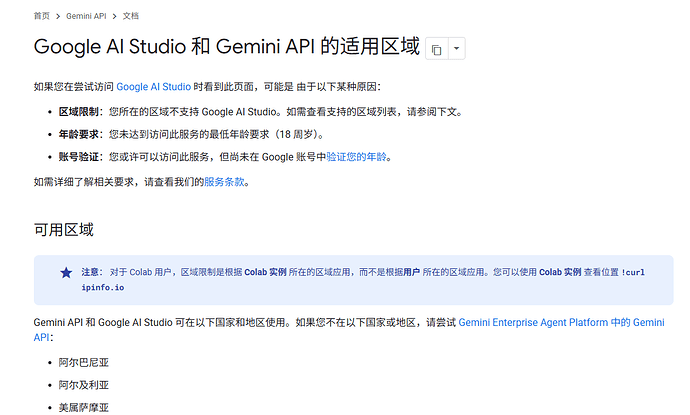The width and height of the screenshot is (690, 415).
Task: Click the first breadcrumb chevron separator after 首页
Action: point(58,16)
